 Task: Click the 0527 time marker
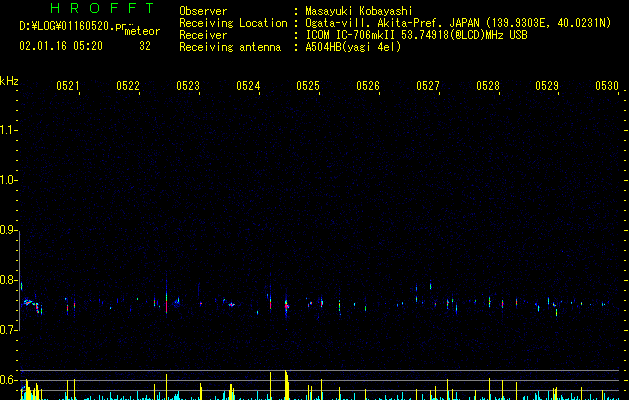pyautogui.click(x=428, y=86)
